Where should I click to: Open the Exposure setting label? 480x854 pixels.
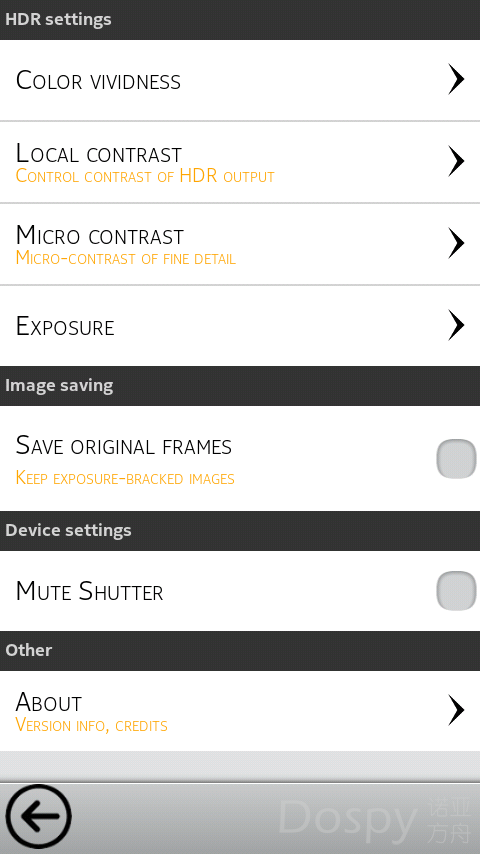pyautogui.click(x=65, y=326)
